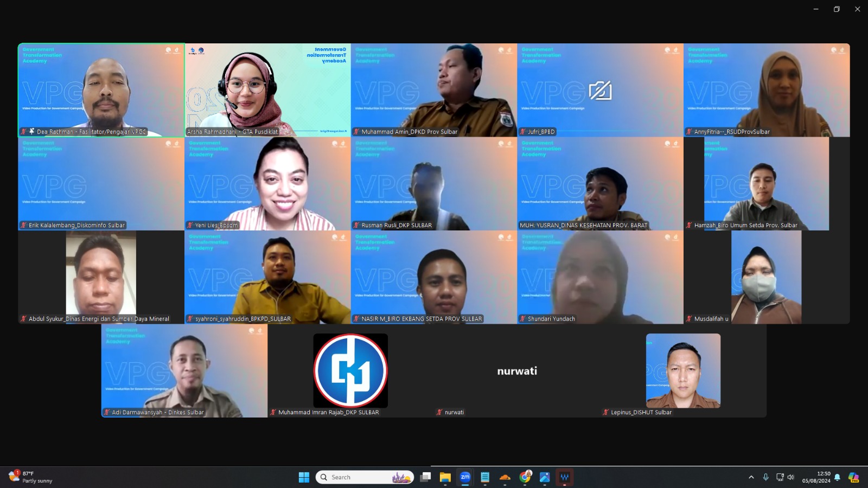Open the Windows Start menu

tap(304, 477)
